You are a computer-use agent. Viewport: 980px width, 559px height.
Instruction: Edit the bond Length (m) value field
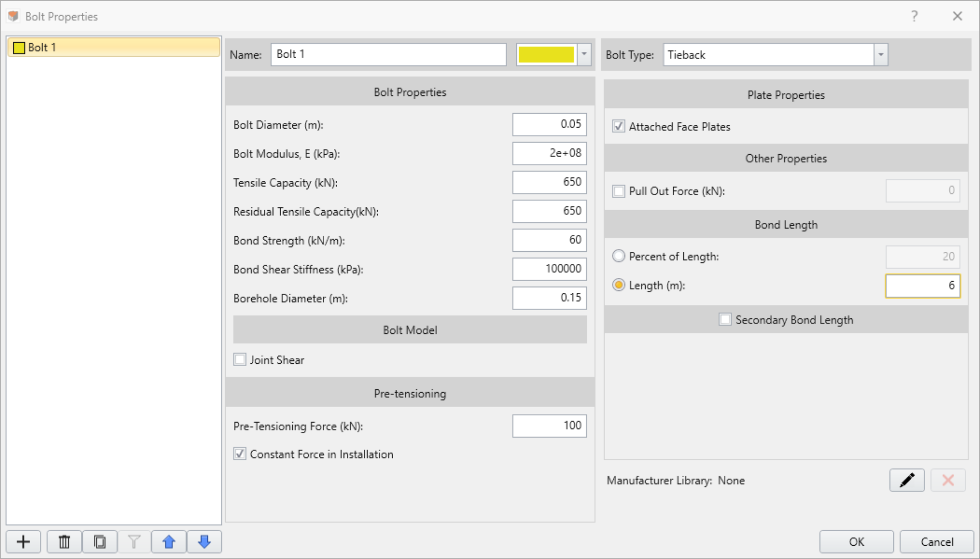923,286
